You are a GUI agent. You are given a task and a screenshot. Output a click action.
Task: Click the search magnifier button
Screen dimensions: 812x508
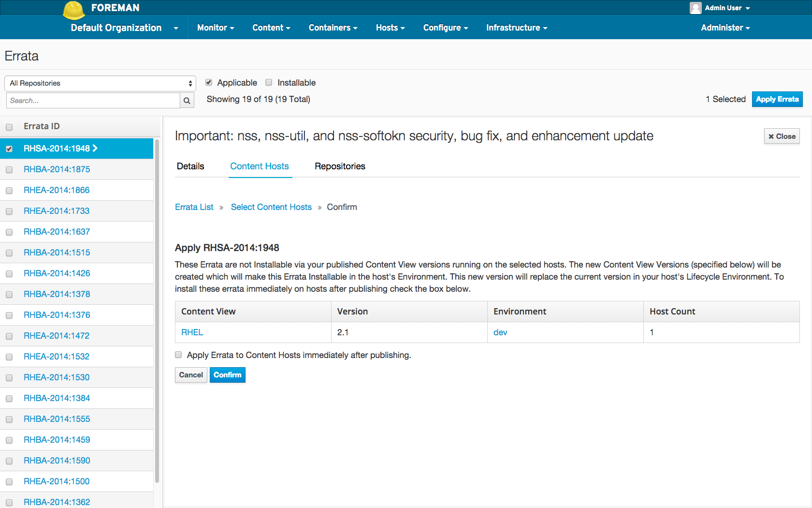pyautogui.click(x=187, y=101)
